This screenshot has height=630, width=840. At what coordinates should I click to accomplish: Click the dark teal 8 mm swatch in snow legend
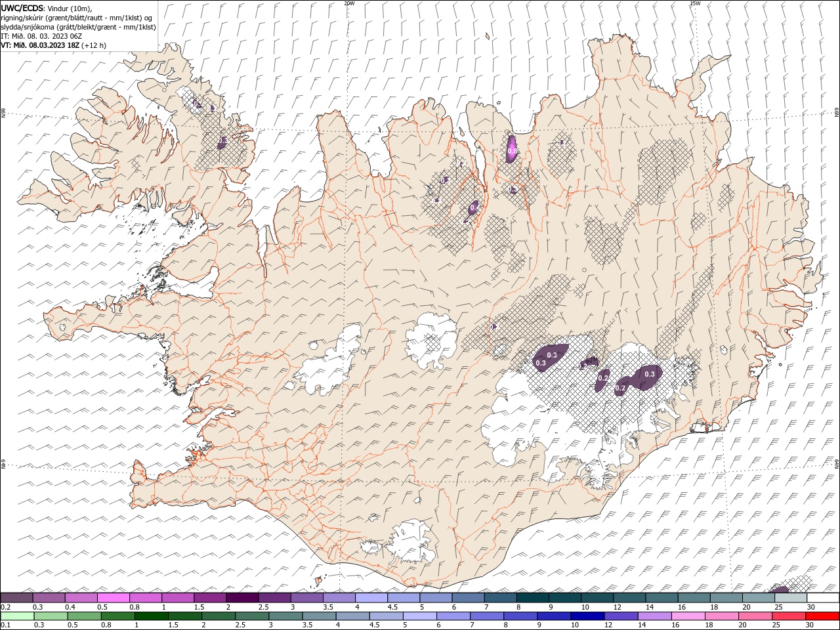(x=532, y=597)
